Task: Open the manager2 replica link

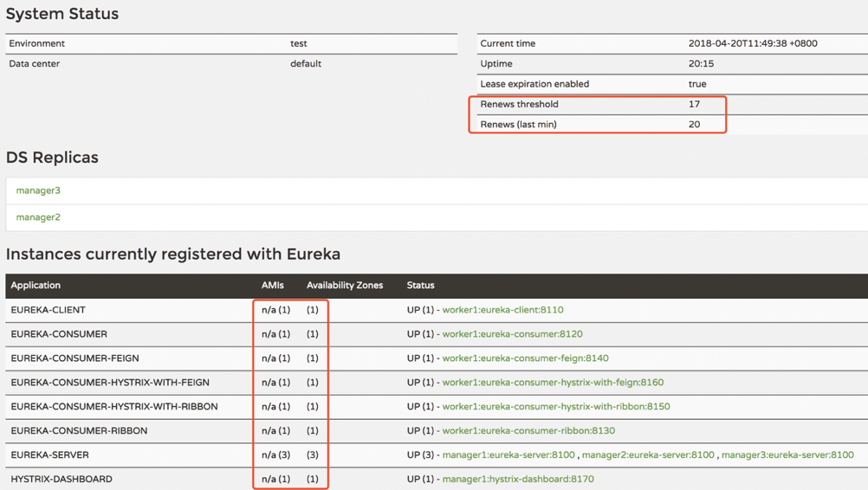Action: [38, 217]
